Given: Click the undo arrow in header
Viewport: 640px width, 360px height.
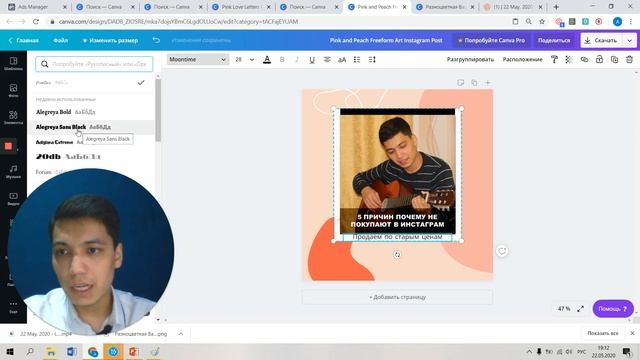Looking at the screenshot, I should (156, 40).
